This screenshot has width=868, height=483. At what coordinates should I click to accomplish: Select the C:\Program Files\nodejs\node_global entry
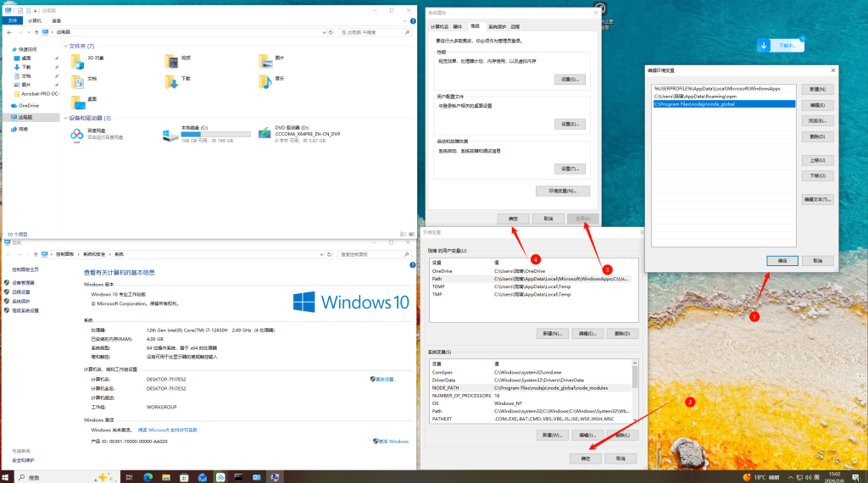(724, 104)
